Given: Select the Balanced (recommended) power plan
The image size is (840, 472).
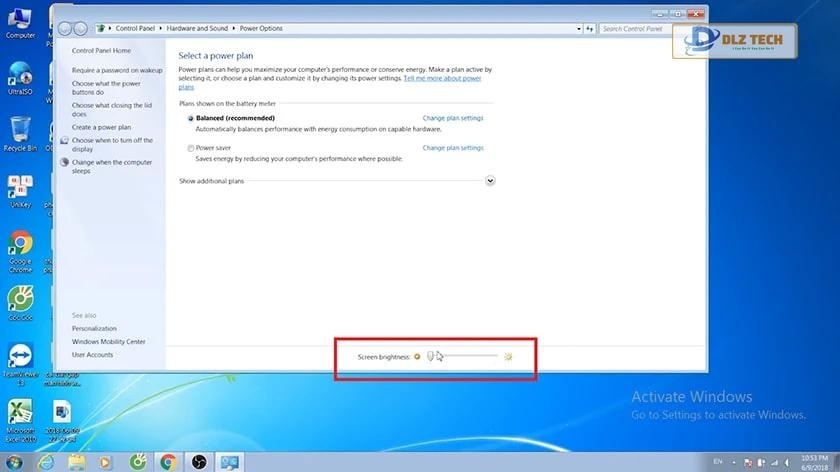Looking at the screenshot, I should pos(191,118).
